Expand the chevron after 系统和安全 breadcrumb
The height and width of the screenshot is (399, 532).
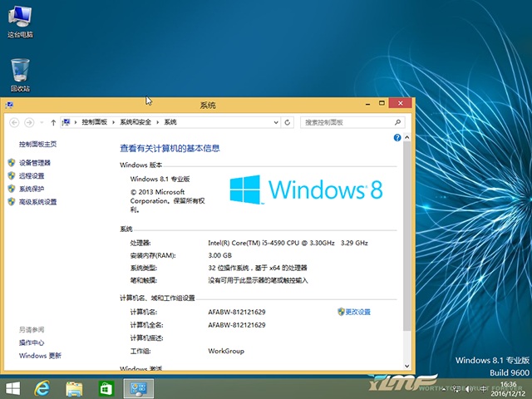157,122
